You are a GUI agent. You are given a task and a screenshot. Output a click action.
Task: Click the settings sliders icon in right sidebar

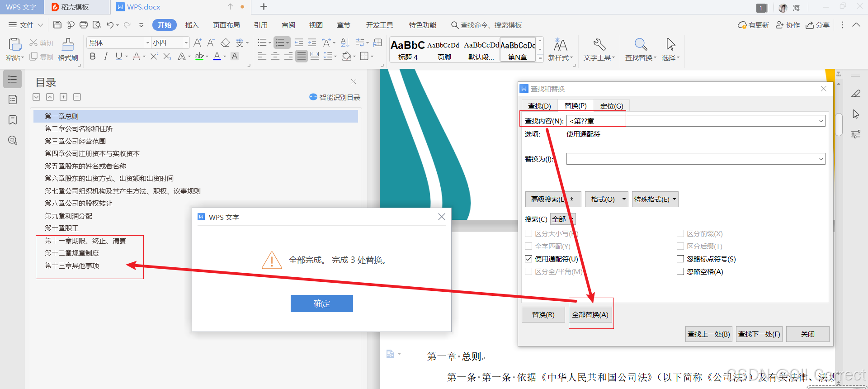pyautogui.click(x=856, y=134)
